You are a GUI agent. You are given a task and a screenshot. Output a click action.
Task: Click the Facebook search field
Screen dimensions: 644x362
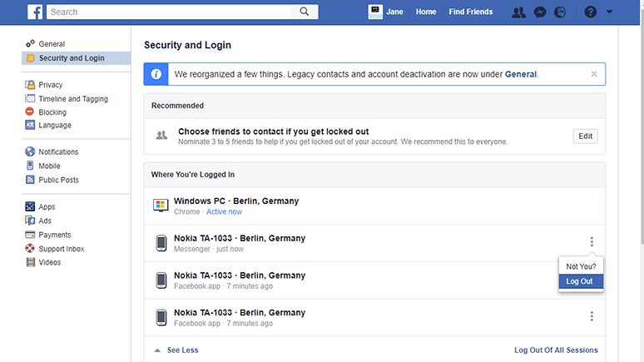coord(171,12)
